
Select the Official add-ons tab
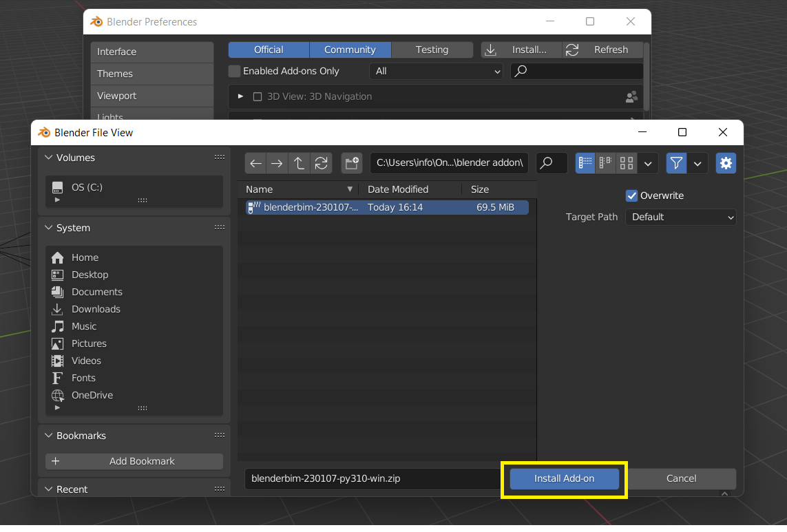[x=269, y=49]
